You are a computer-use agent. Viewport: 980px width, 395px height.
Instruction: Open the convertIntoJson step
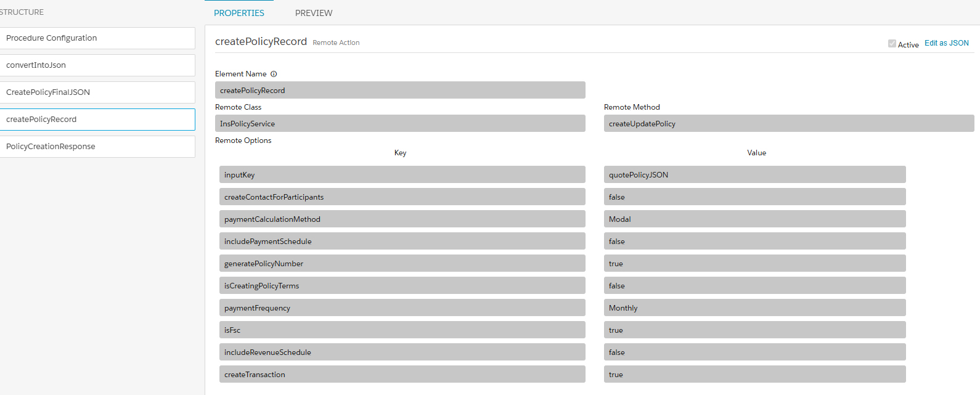click(x=97, y=65)
